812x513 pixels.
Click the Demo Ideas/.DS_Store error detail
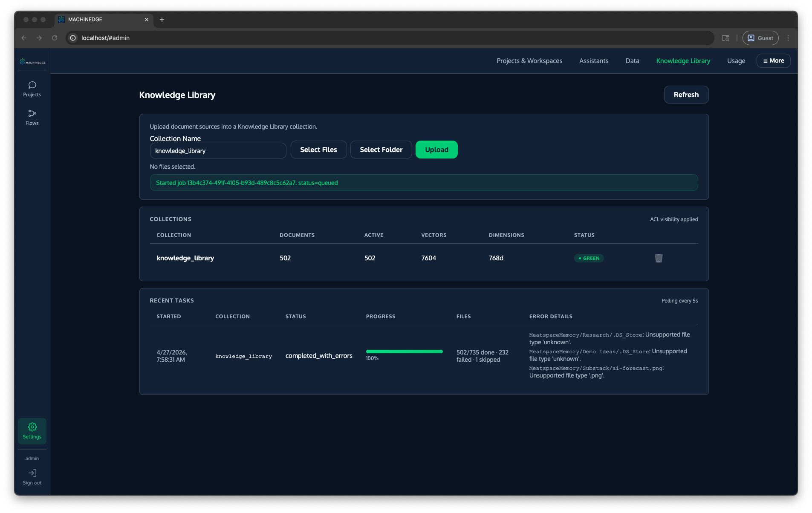tap(608, 355)
